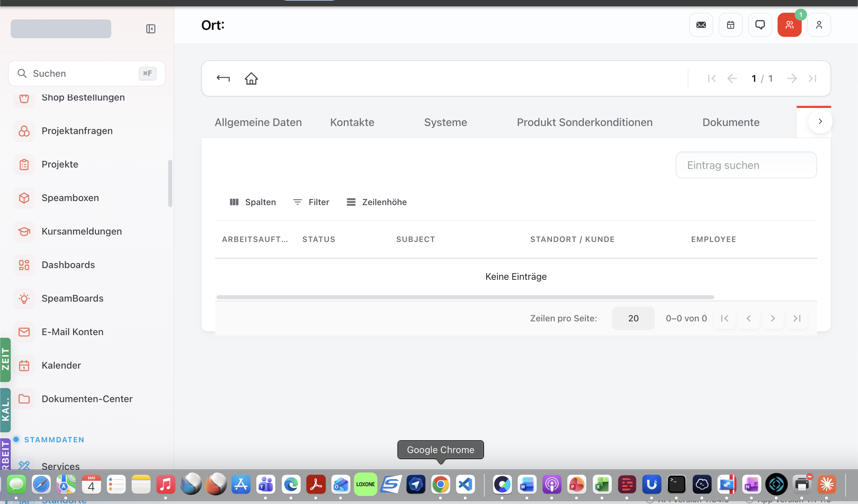The width and height of the screenshot is (858, 504).
Task: Click the SpeamBoards lightbulb icon
Action: pyautogui.click(x=24, y=298)
